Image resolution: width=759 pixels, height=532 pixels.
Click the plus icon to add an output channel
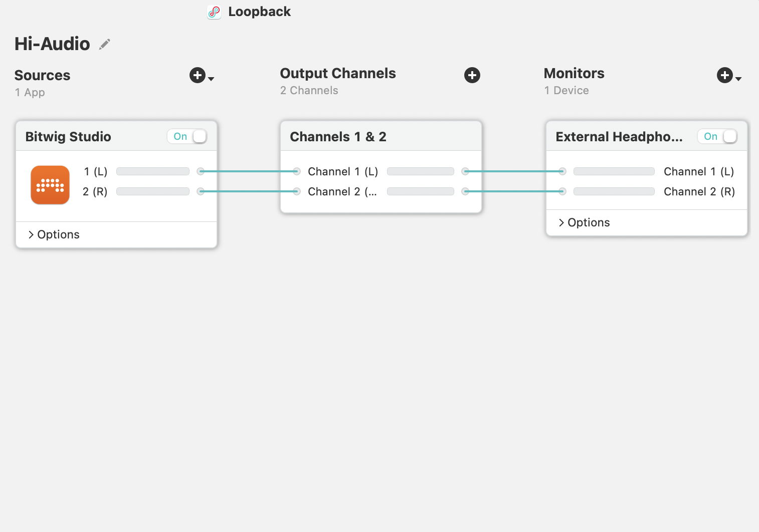coord(472,75)
